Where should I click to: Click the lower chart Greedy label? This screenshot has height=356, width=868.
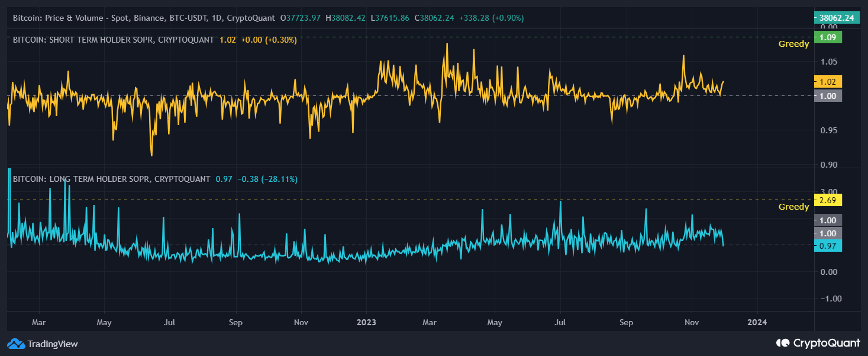click(x=793, y=207)
